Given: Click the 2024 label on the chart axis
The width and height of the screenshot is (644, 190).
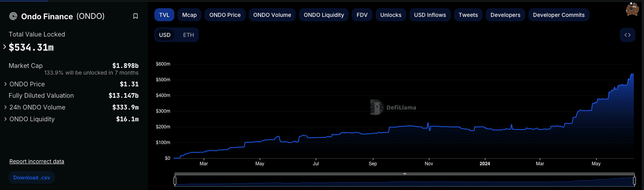Looking at the screenshot, I should (485, 164).
